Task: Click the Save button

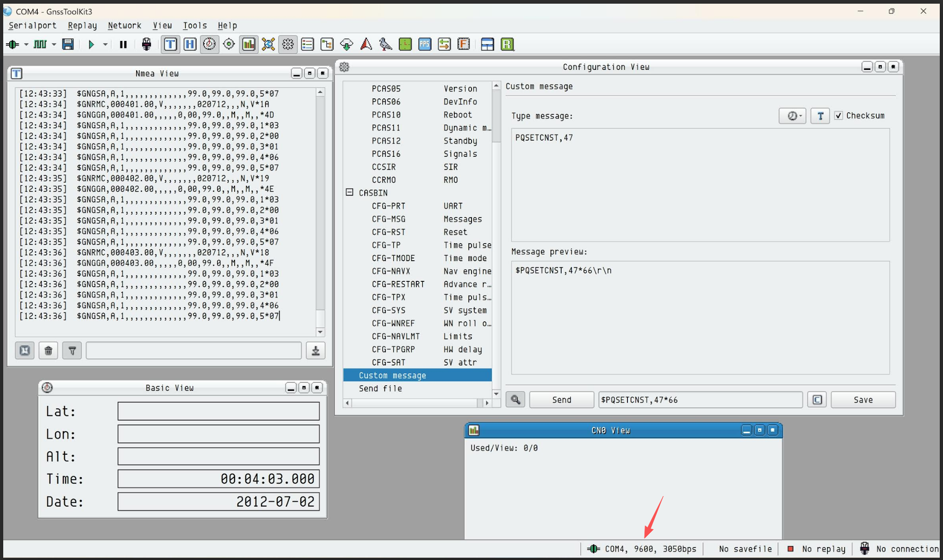Action: (863, 400)
